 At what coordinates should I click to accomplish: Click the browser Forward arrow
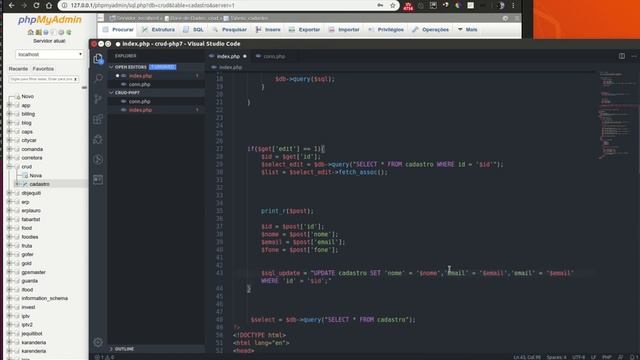click(x=24, y=5)
